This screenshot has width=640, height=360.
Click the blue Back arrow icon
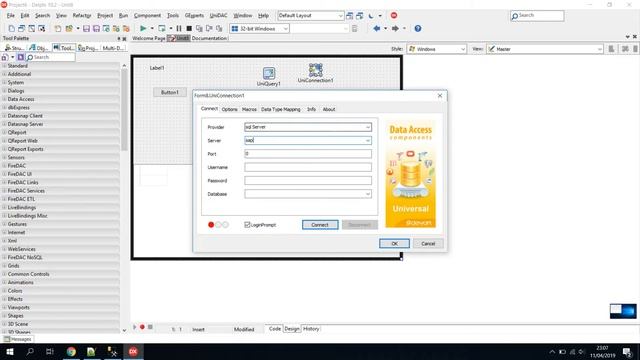[x=376, y=29]
